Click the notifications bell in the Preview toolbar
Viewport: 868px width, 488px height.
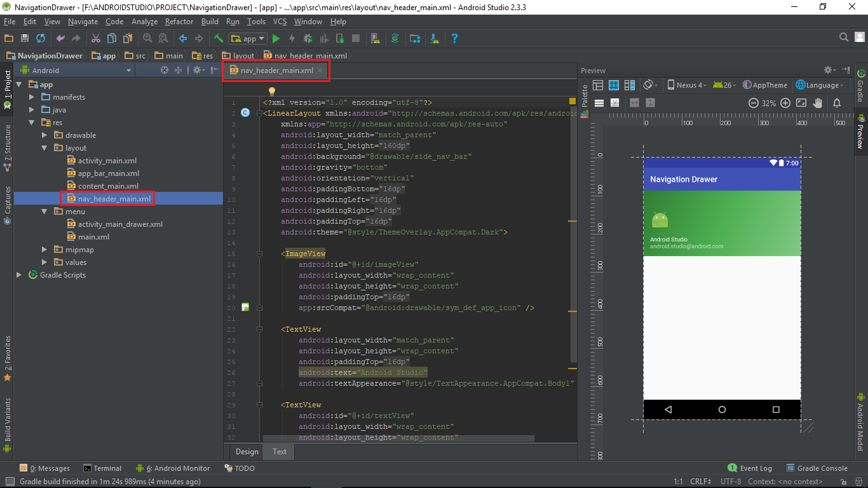[x=836, y=103]
